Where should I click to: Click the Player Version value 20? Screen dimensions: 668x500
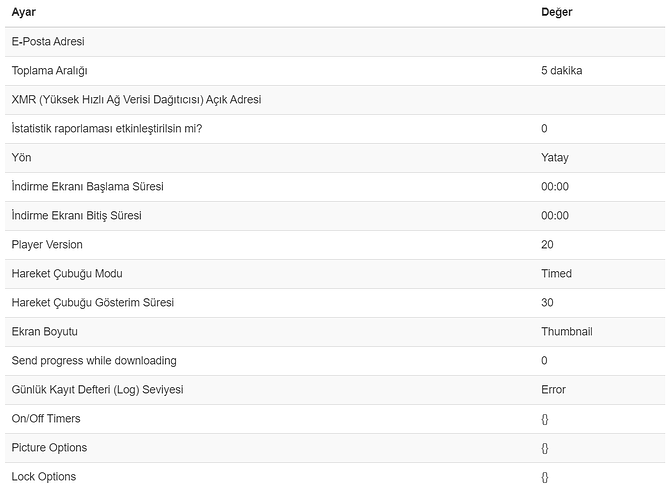(547, 244)
